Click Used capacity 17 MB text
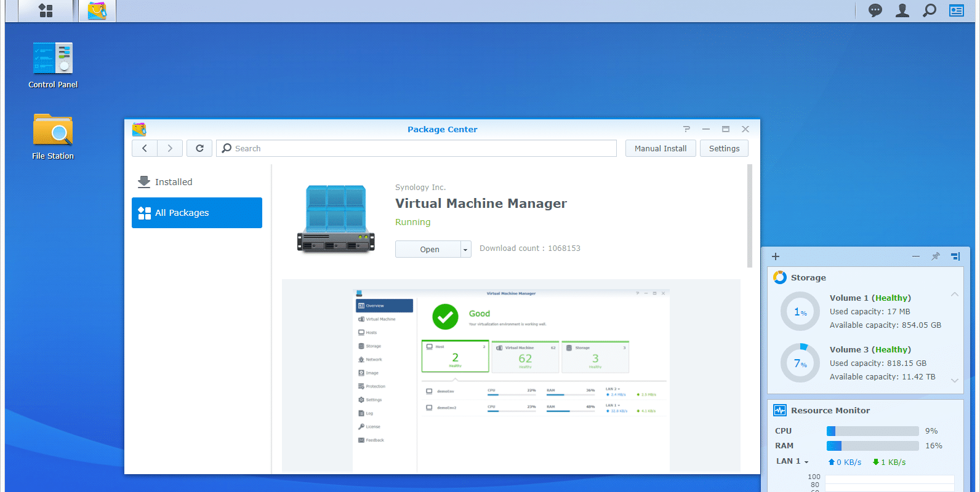The image size is (980, 492). (870, 312)
